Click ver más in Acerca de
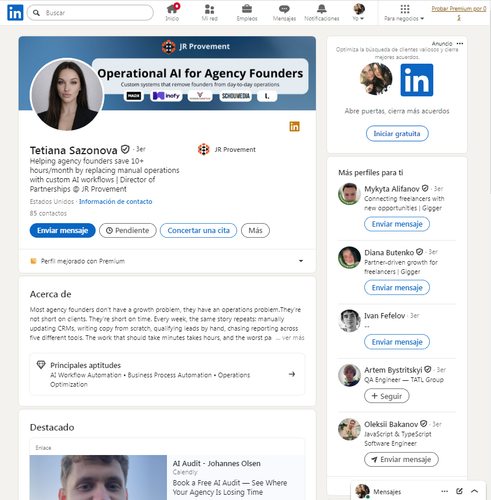Viewport: 491px width, 500px height. coord(293,338)
